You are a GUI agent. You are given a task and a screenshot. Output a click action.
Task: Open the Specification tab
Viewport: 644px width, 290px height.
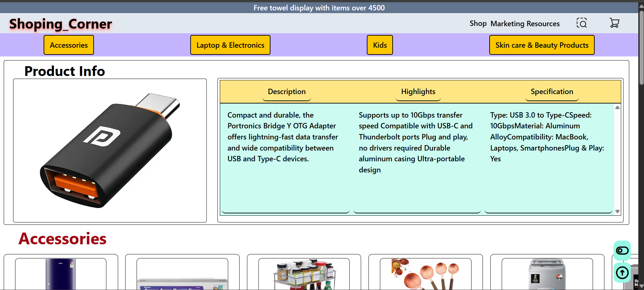552,92
